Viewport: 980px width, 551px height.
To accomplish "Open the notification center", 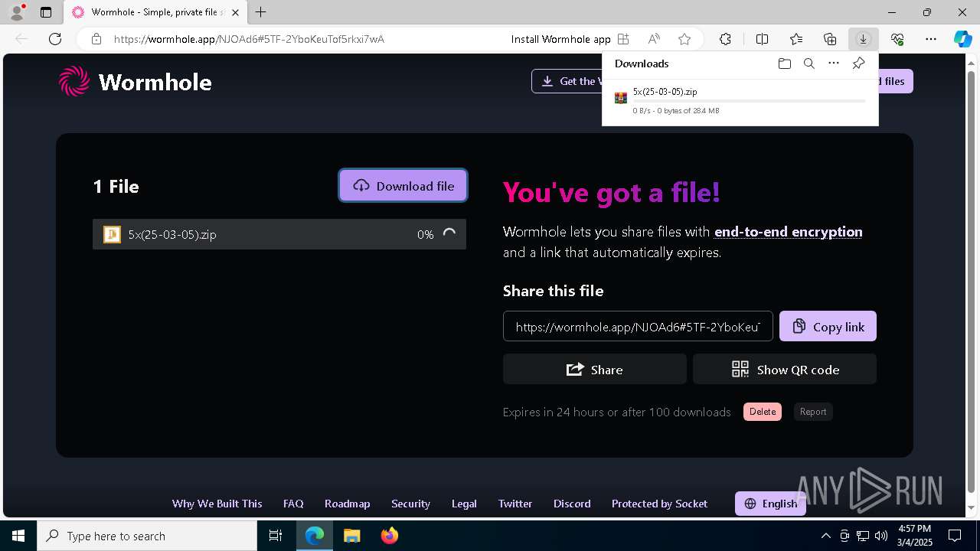I will coord(955,536).
